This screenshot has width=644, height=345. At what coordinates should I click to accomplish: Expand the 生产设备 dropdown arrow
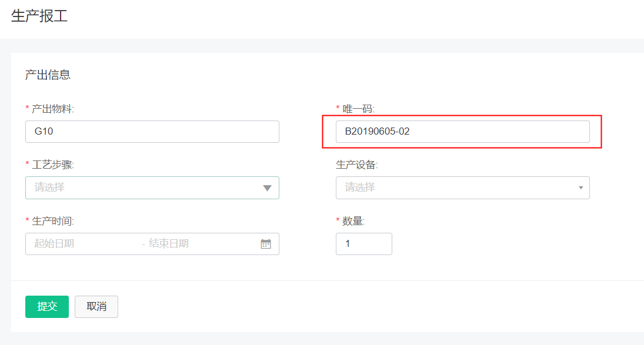tap(580, 188)
